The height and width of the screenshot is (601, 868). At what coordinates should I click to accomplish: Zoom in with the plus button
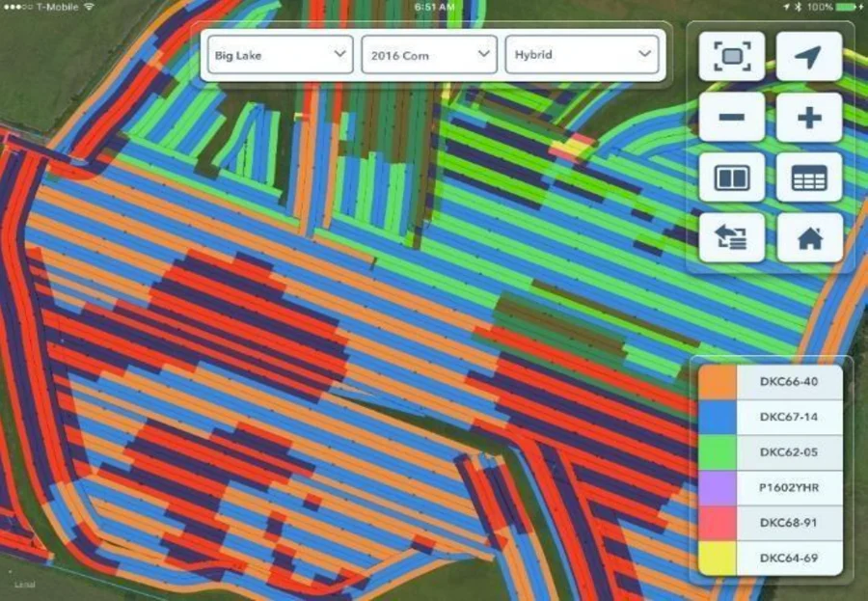click(808, 118)
